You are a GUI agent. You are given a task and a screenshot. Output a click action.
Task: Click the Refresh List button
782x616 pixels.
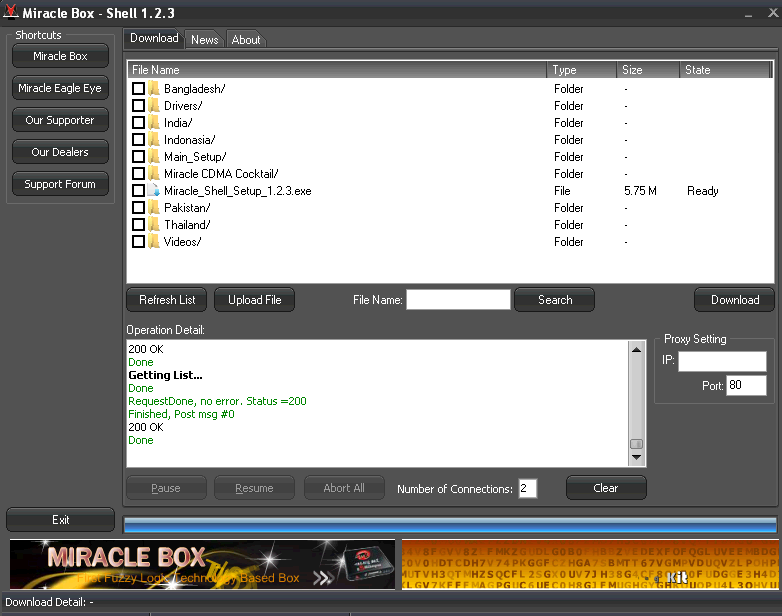point(167,299)
